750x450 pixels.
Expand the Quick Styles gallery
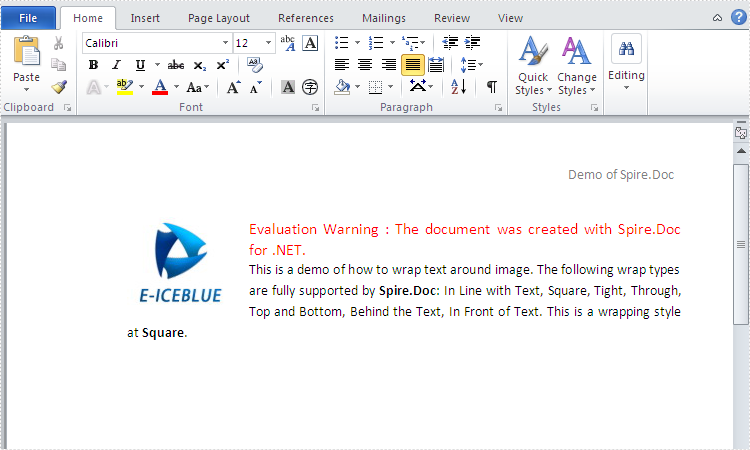pyautogui.click(x=533, y=66)
